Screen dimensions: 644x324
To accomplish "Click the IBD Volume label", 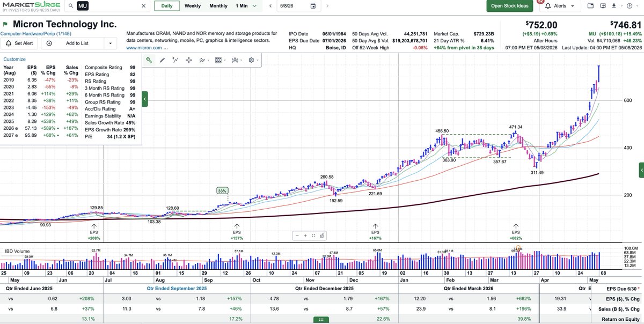I will click(17, 251).
